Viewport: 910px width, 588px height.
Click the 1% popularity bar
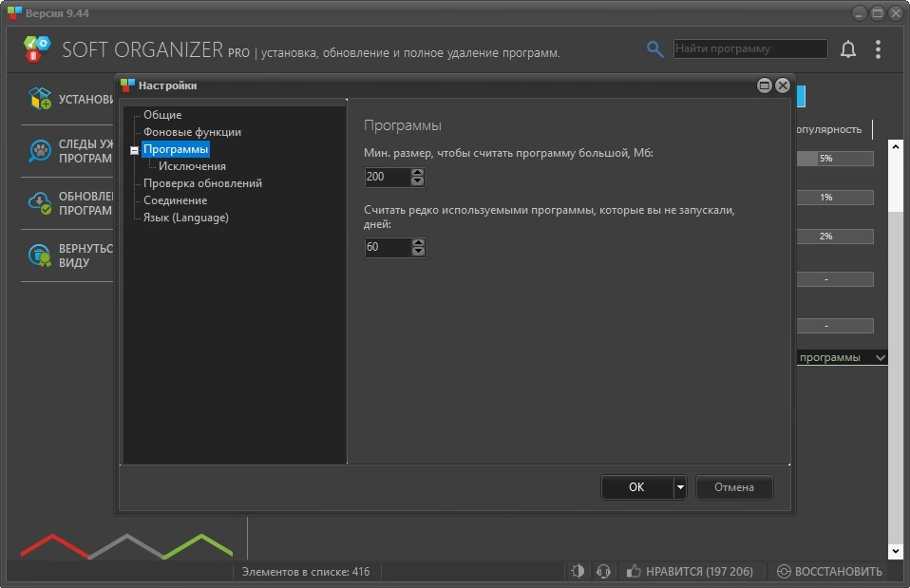coord(835,198)
